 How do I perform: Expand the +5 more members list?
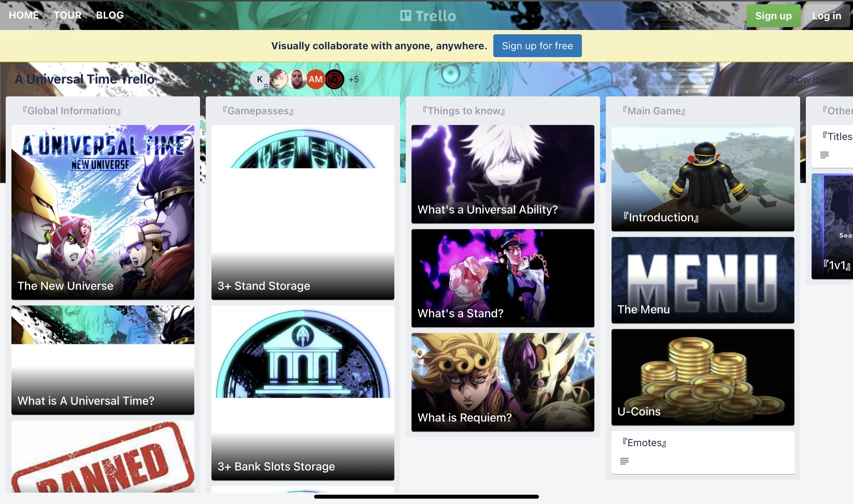pyautogui.click(x=354, y=79)
